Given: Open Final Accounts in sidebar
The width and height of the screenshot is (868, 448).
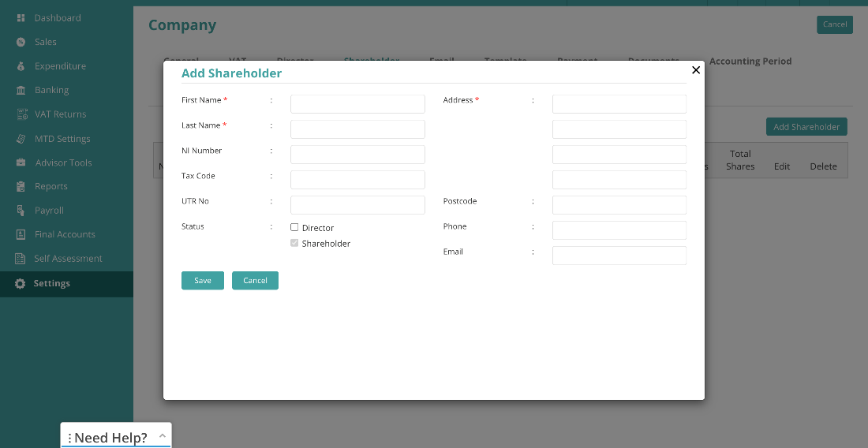Looking at the screenshot, I should [65, 234].
